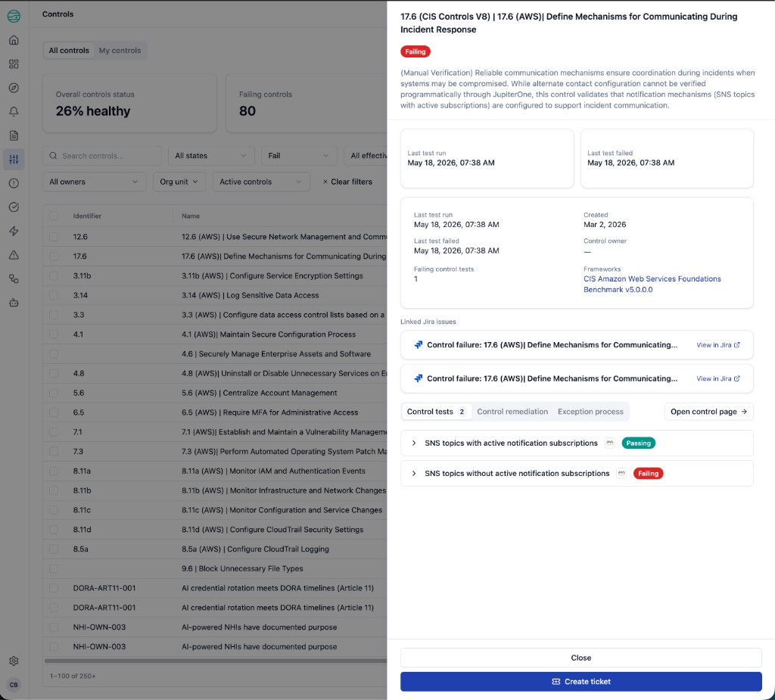775x700 pixels.
Task: Open the All owners dropdown
Action: pyautogui.click(x=95, y=182)
